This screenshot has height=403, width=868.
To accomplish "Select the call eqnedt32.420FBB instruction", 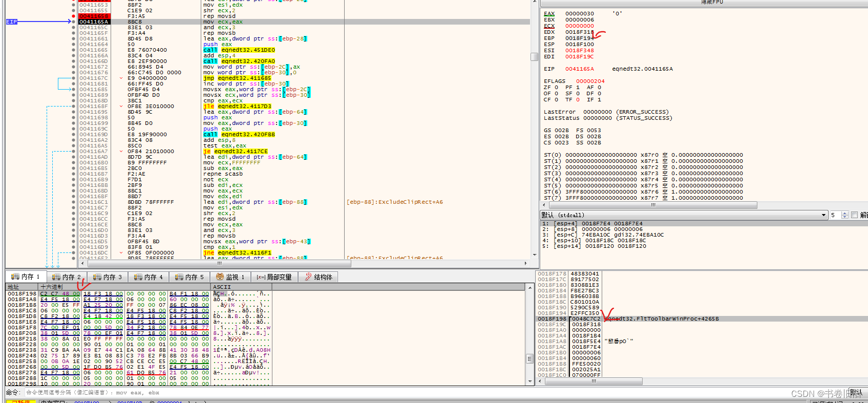I will coord(239,134).
